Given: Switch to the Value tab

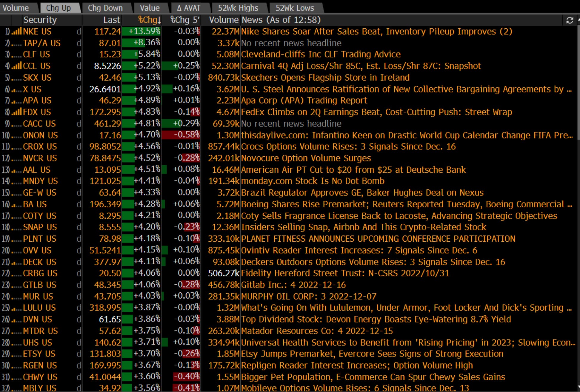Looking at the screenshot, I should point(150,8).
